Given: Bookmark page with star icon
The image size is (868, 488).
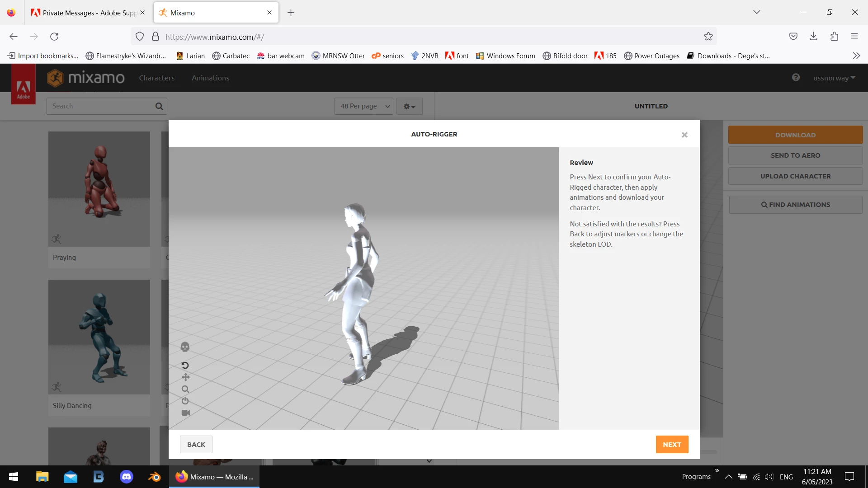Looking at the screenshot, I should tap(708, 37).
